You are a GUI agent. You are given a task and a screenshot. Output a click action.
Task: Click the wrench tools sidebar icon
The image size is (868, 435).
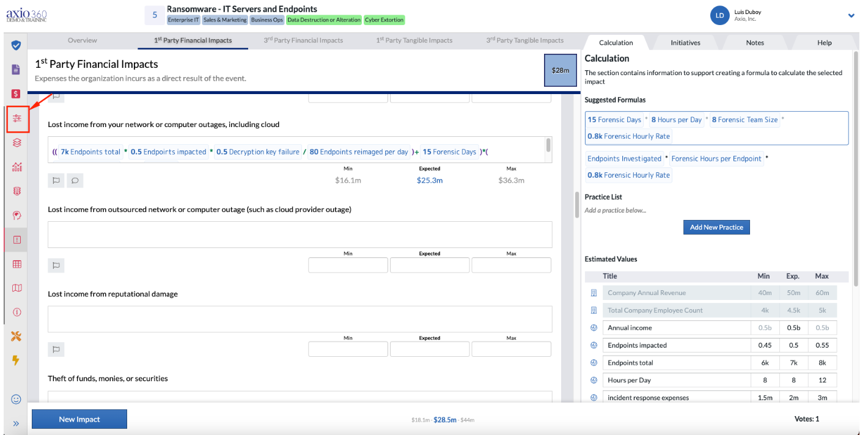tap(17, 336)
